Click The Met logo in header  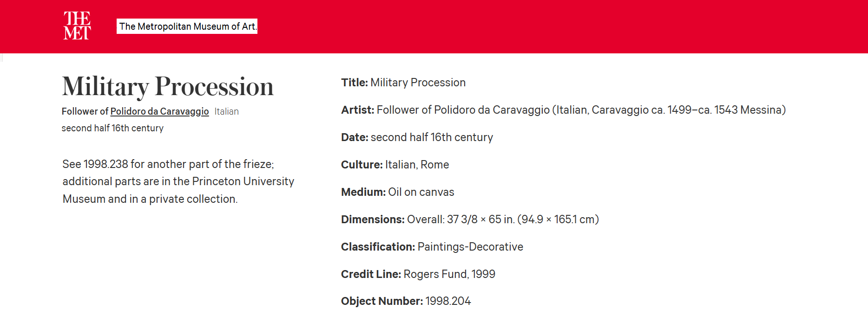coord(77,26)
